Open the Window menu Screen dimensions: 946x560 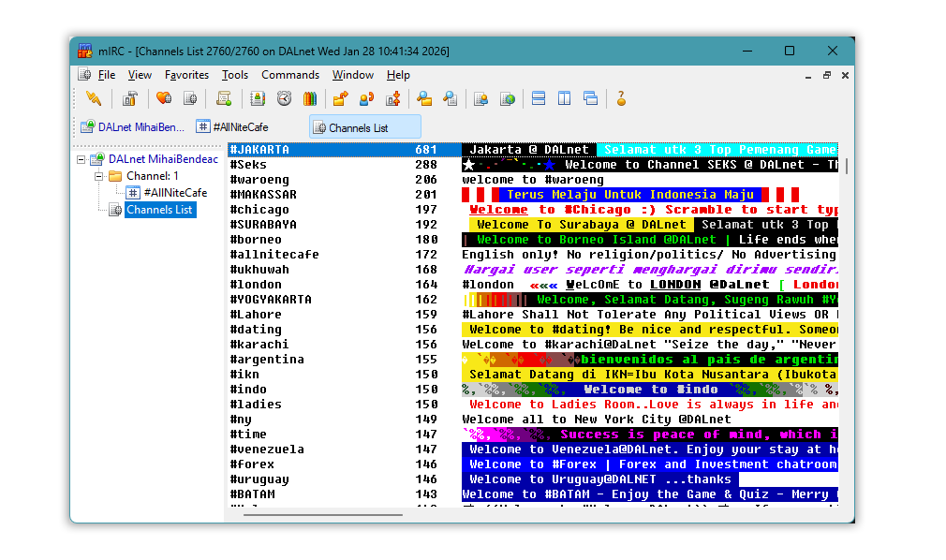[x=353, y=75]
